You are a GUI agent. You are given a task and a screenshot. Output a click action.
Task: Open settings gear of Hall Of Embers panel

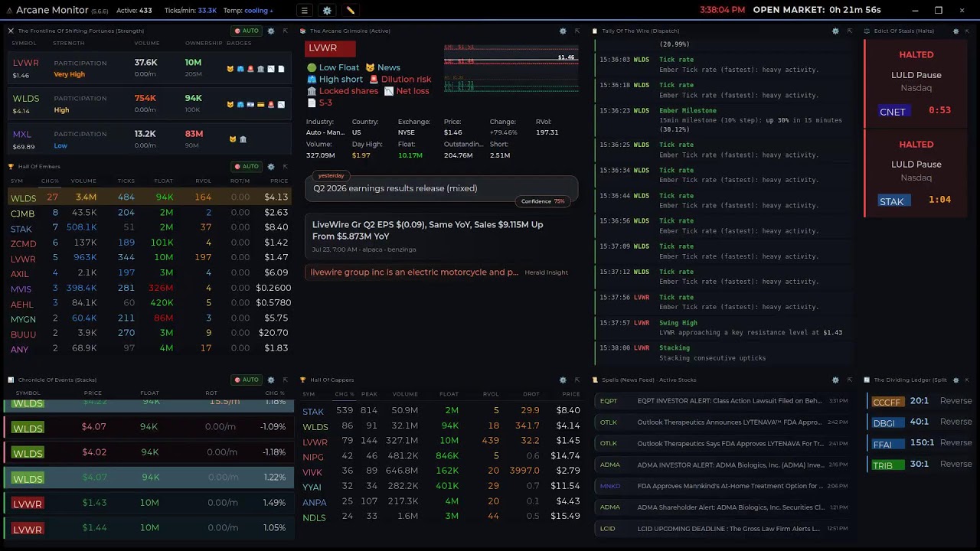pos(271,167)
